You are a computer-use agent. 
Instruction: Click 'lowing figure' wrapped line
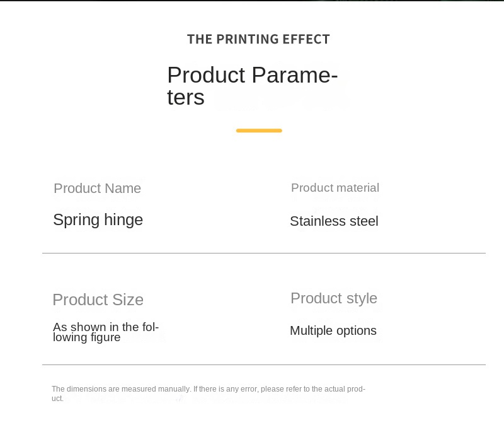tap(87, 337)
